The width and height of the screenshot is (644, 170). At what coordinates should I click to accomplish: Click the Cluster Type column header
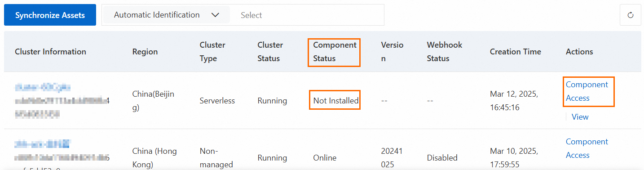pyautogui.click(x=212, y=52)
